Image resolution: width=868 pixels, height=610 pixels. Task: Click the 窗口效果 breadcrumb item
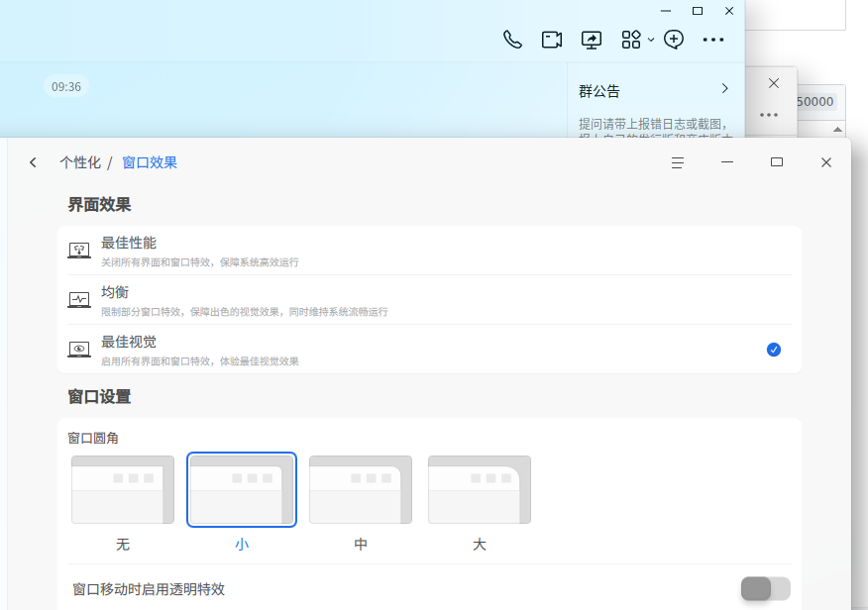point(150,162)
